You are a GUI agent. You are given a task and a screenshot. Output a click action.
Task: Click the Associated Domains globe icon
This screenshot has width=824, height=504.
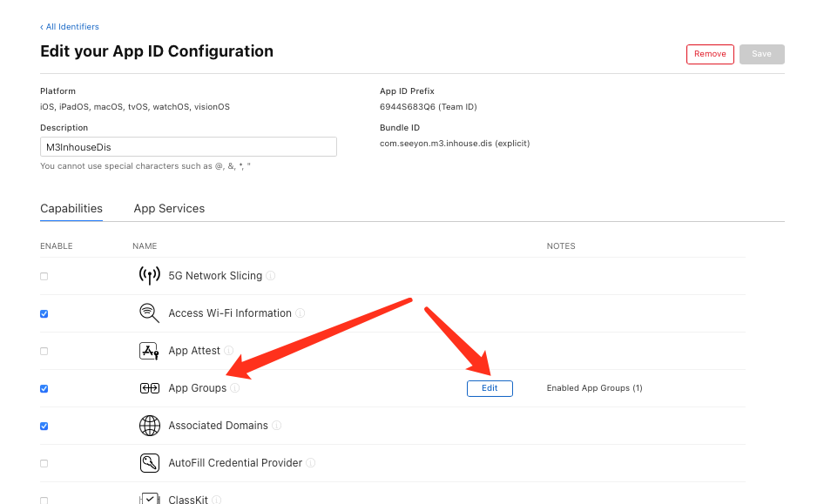[149, 426]
